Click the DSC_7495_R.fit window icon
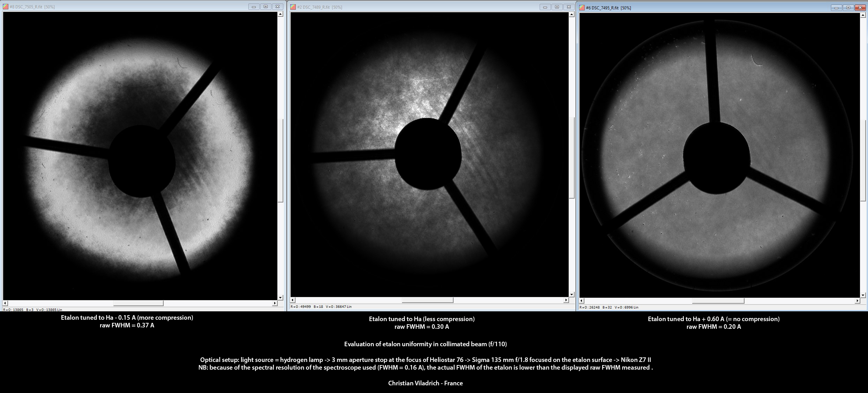This screenshot has height=393, width=868. point(582,8)
